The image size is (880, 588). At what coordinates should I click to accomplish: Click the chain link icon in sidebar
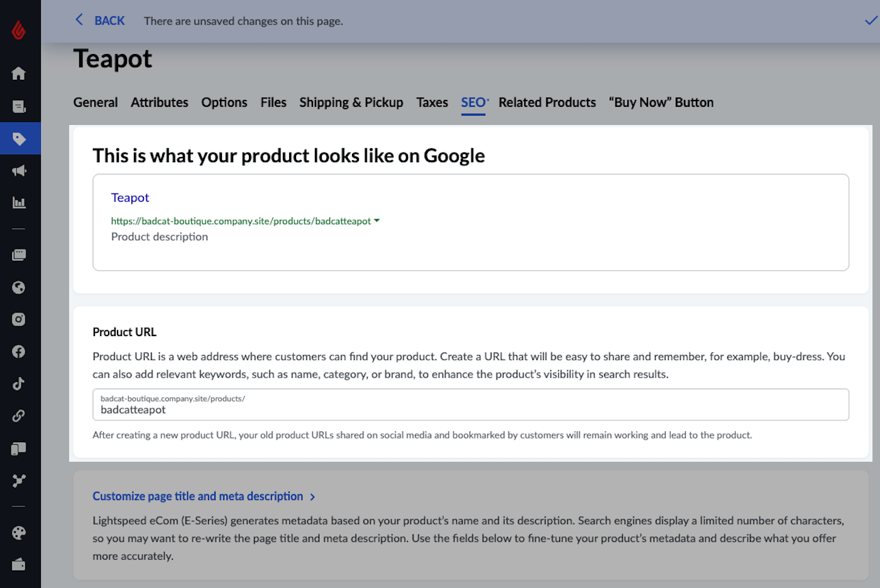pyautogui.click(x=19, y=416)
